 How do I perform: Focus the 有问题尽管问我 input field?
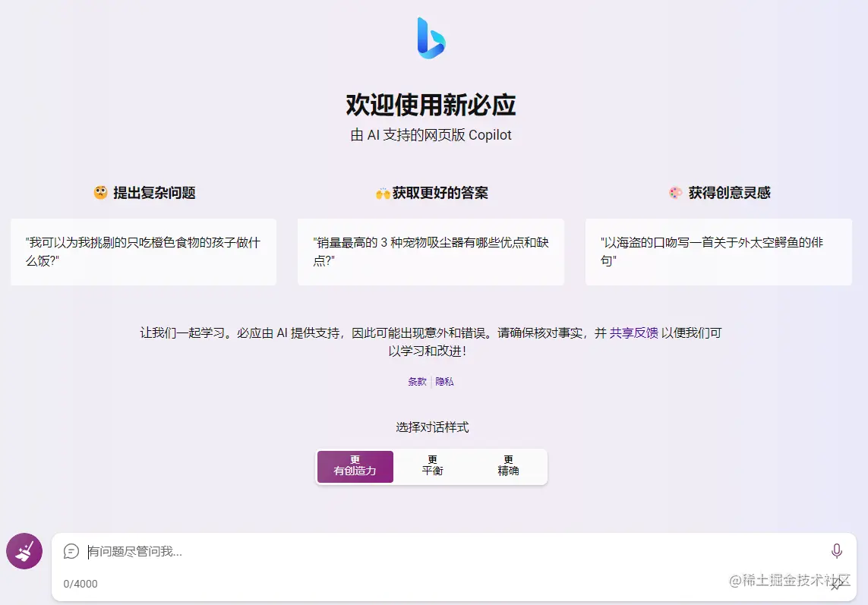pyautogui.click(x=454, y=551)
